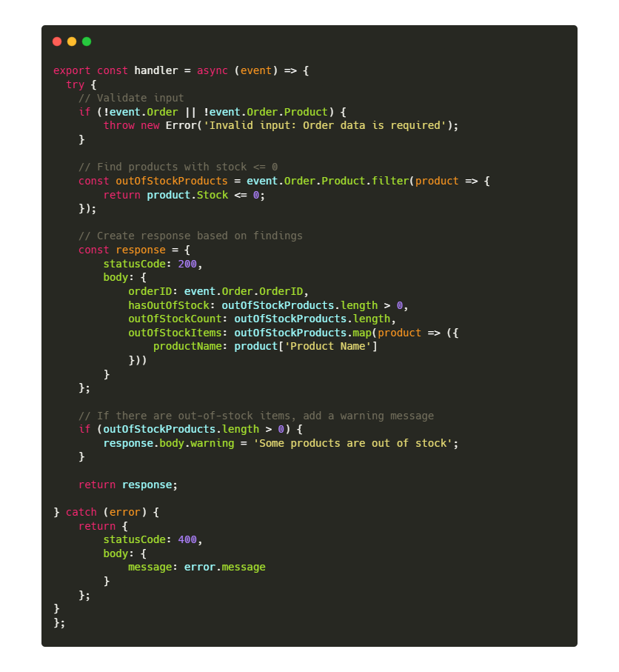Click the 'statusCode: 400,' line
The height and width of the screenshot is (672, 619).
(153, 539)
